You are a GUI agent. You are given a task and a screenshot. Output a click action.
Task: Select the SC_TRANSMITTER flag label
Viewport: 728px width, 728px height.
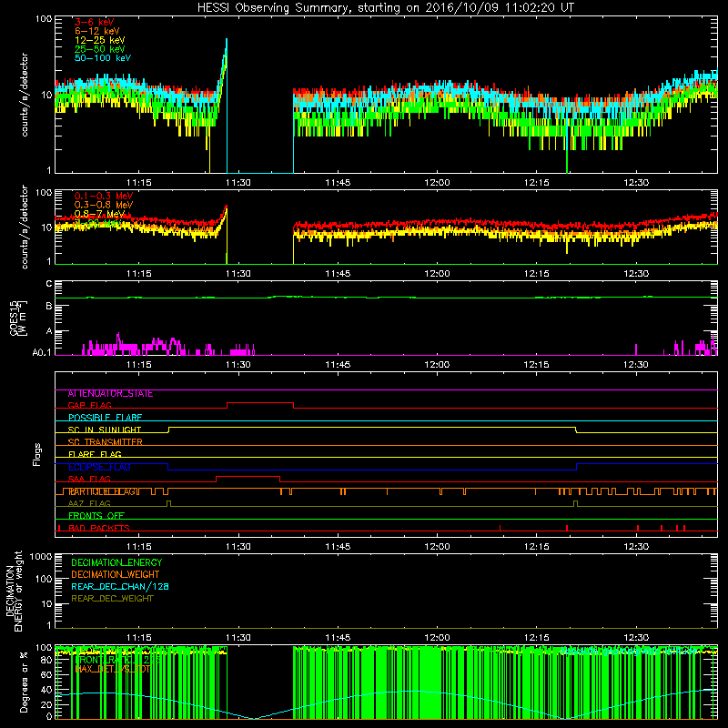(x=105, y=442)
